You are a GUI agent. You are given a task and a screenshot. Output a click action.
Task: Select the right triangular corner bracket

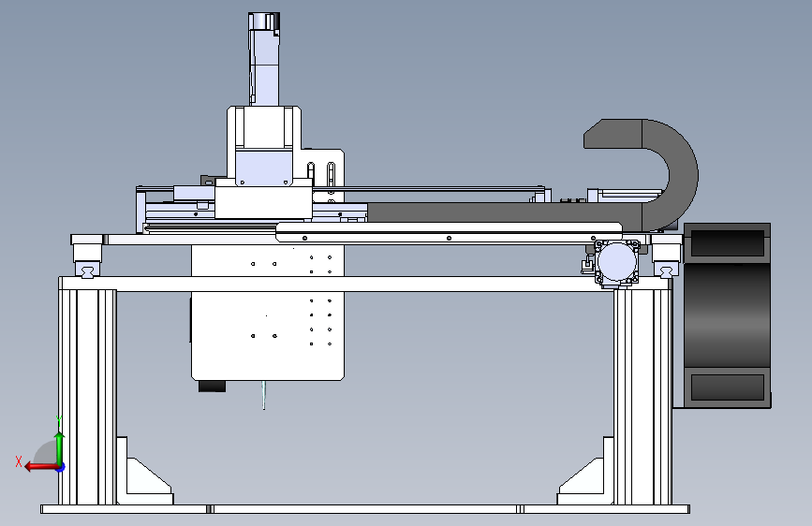(x=585, y=472)
